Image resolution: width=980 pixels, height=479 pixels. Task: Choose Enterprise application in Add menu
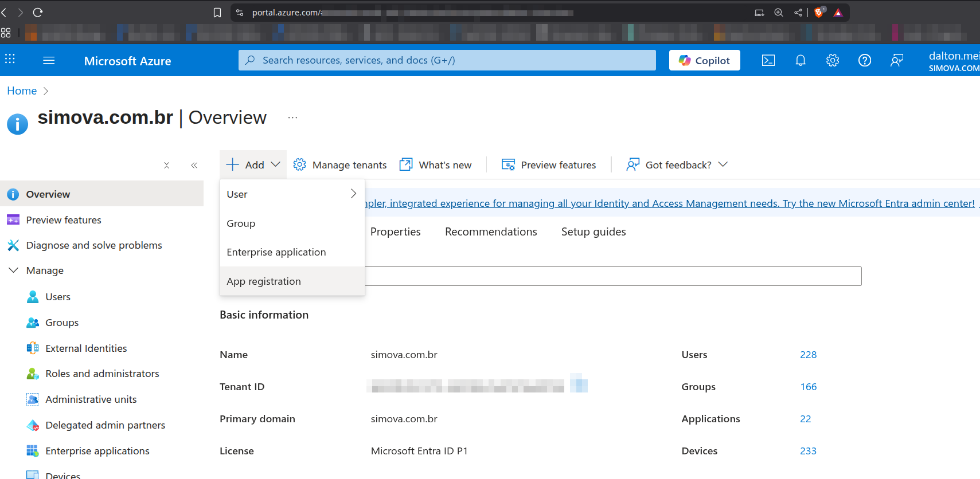(276, 252)
